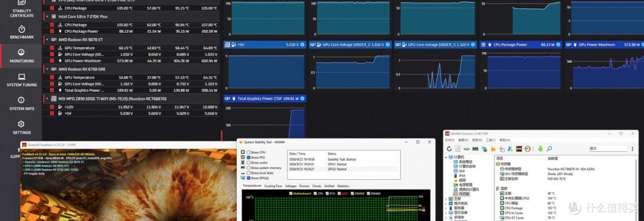This screenshot has width=644, height=221.
Task: Click AIDA64 memory module toolbar icon
Action: pyautogui.click(x=475, y=149)
